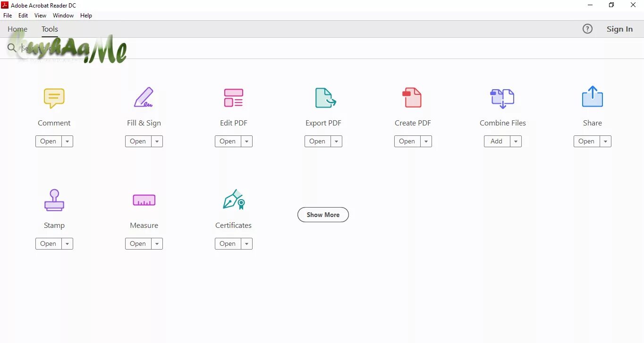The width and height of the screenshot is (644, 343).
Task: Expand the Combine Files Add dropdown arrow
Action: tap(516, 142)
